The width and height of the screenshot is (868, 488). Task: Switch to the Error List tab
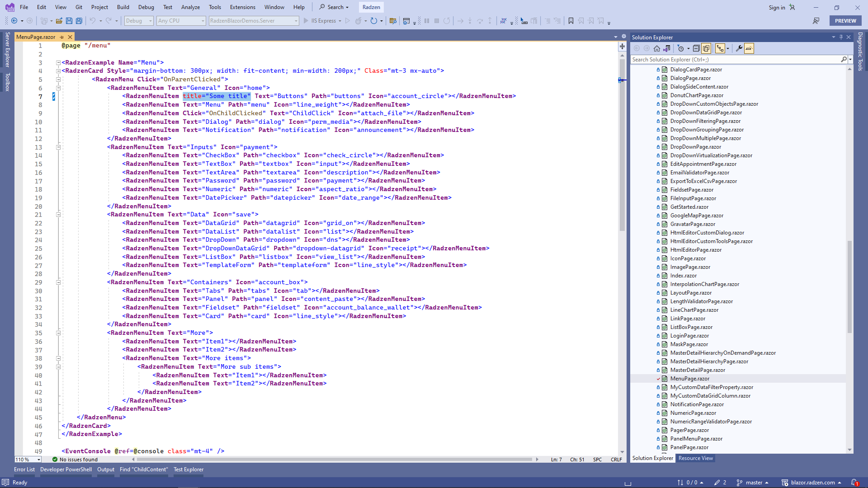(x=24, y=469)
